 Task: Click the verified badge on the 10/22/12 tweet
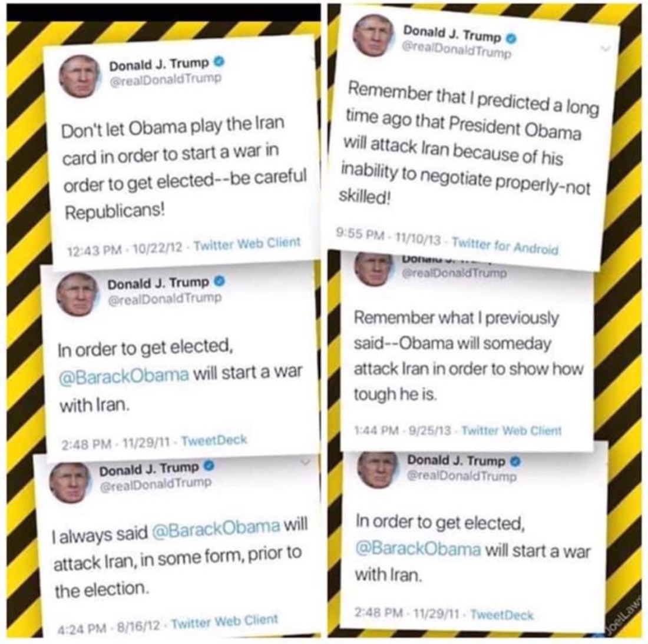[x=220, y=62]
